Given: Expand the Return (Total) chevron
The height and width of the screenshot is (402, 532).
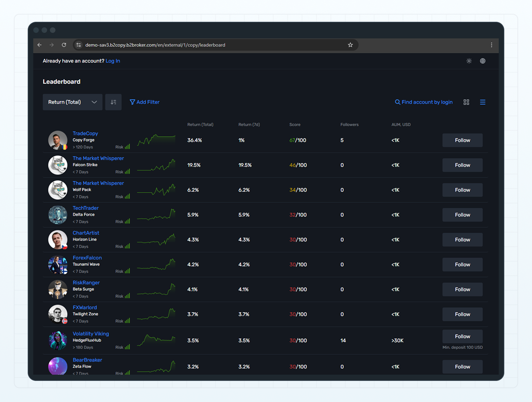Looking at the screenshot, I should (94, 102).
